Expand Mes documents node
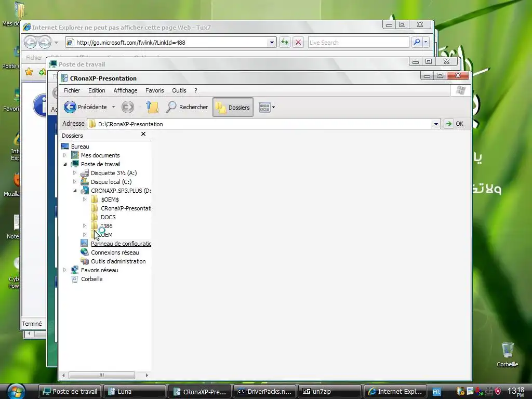 click(x=65, y=155)
